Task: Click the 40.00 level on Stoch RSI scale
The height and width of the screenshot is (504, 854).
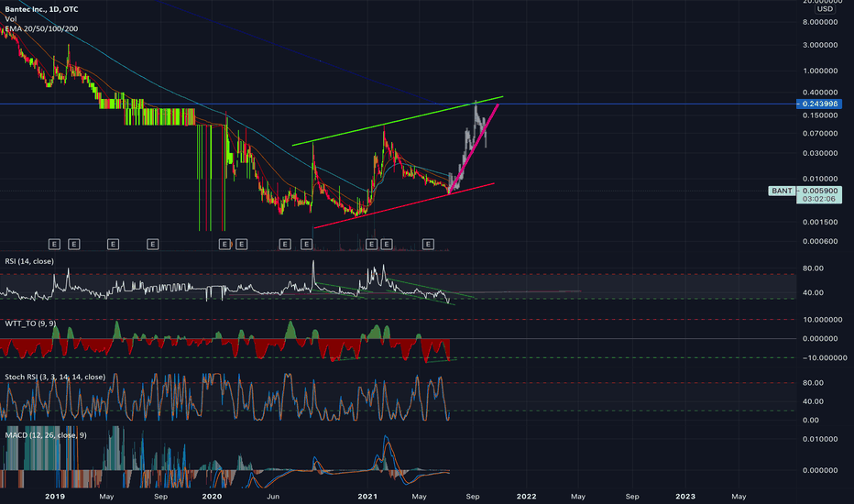Action: [813, 401]
